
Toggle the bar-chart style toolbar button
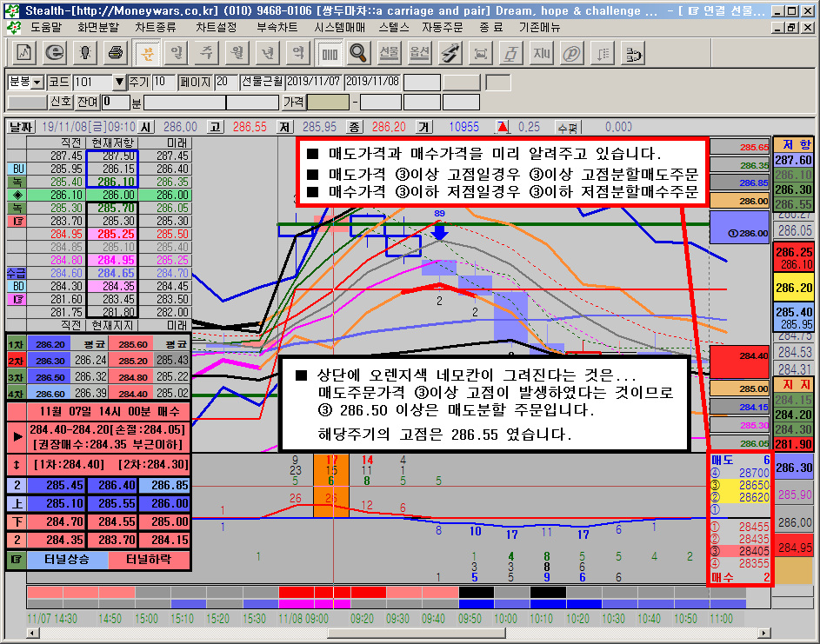pyautogui.click(x=330, y=53)
